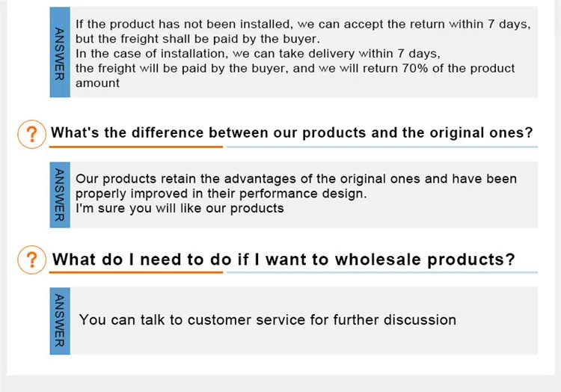
Task: Click 'Our products retain the advantages' sentence
Action: (x=296, y=179)
